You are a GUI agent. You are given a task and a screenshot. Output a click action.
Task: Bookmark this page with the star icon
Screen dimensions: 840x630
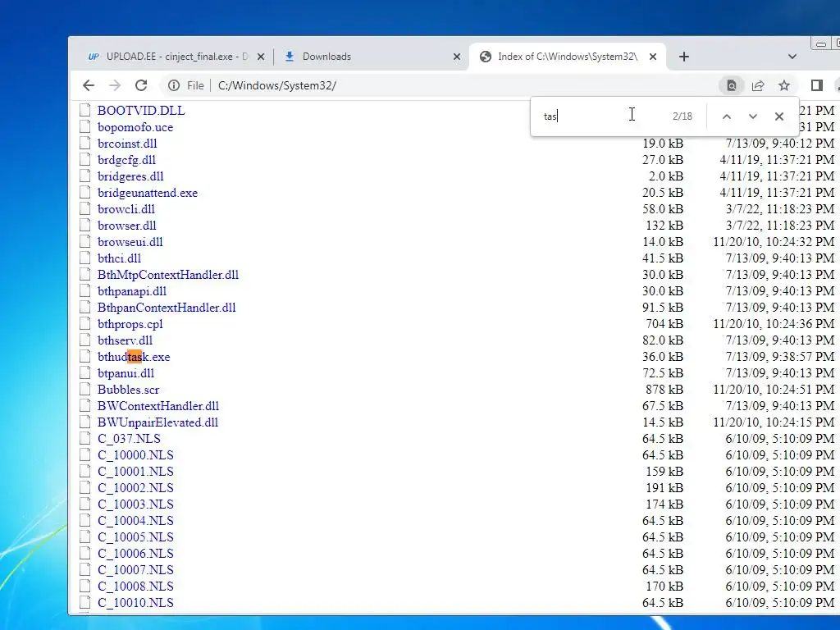(x=784, y=85)
